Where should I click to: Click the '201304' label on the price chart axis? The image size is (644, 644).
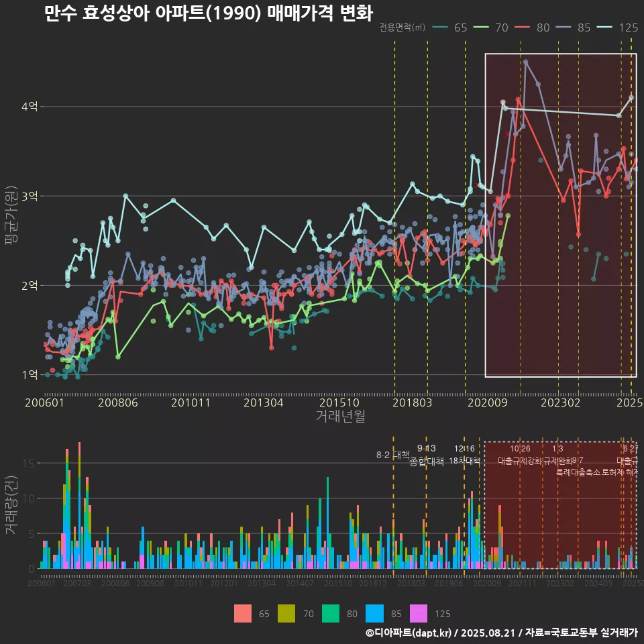point(264,402)
